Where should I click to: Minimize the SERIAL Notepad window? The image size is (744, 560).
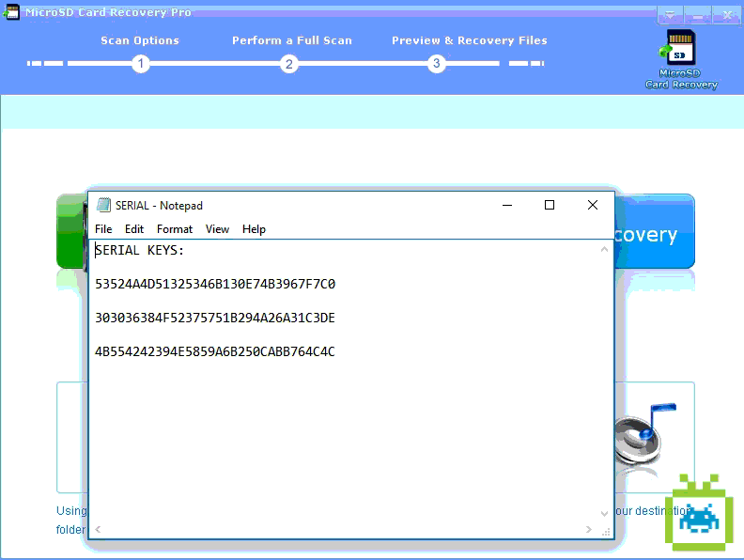click(507, 205)
